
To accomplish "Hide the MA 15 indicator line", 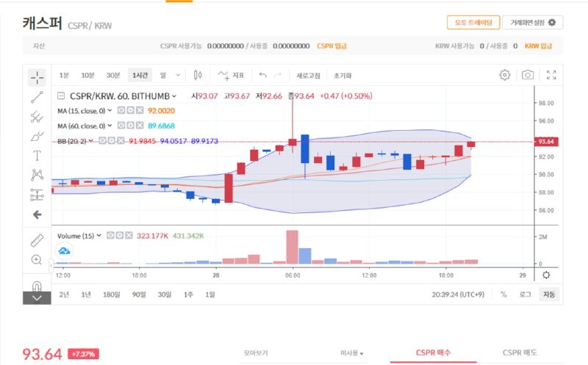I will [x=121, y=111].
